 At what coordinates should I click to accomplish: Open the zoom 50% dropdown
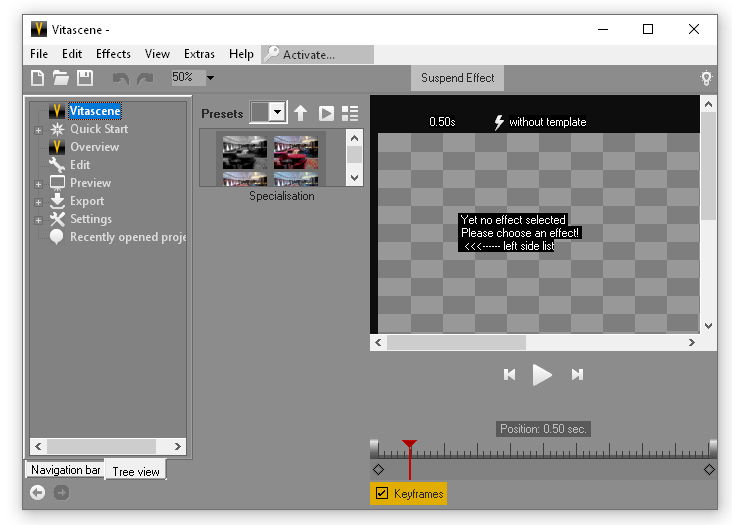[x=211, y=78]
